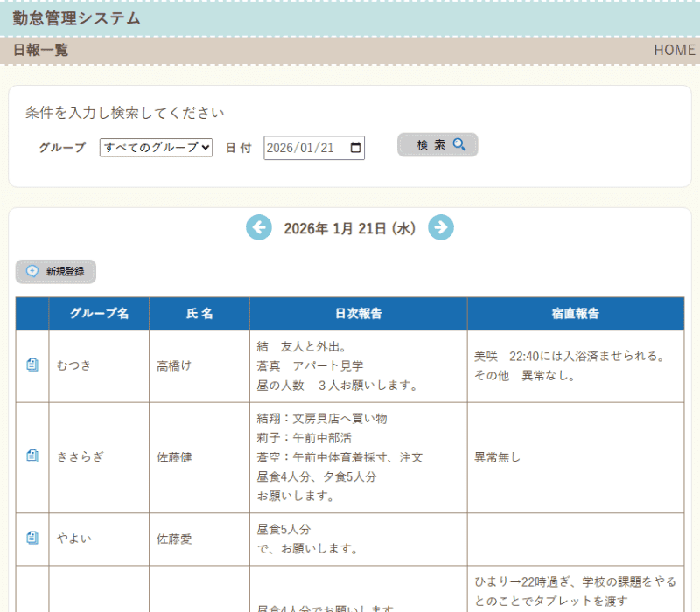Click the 宿直報告 column header
The width and height of the screenshot is (700, 612).
[x=575, y=314]
